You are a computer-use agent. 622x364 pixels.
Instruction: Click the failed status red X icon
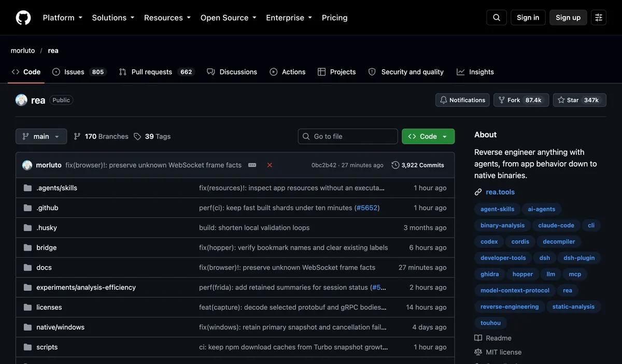coord(270,165)
